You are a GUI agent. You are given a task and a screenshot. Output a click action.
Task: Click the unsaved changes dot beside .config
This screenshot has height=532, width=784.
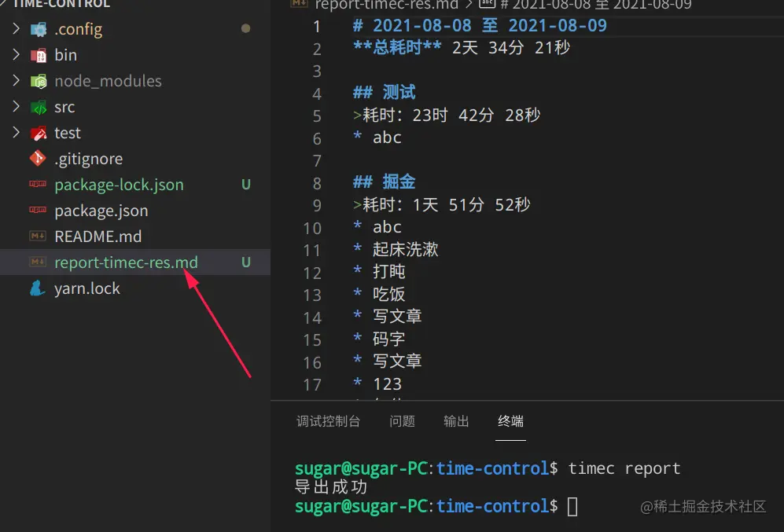[245, 29]
